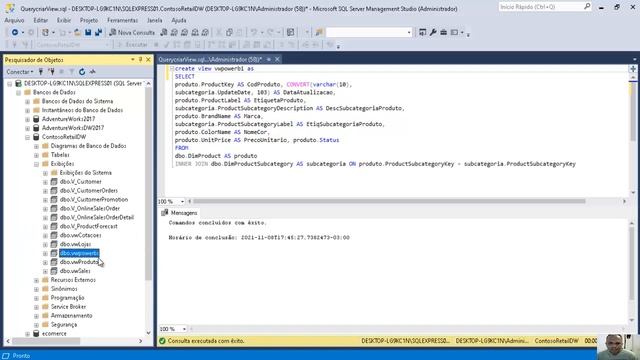Open the Janela menu
The image size is (640, 360).
point(154,20)
